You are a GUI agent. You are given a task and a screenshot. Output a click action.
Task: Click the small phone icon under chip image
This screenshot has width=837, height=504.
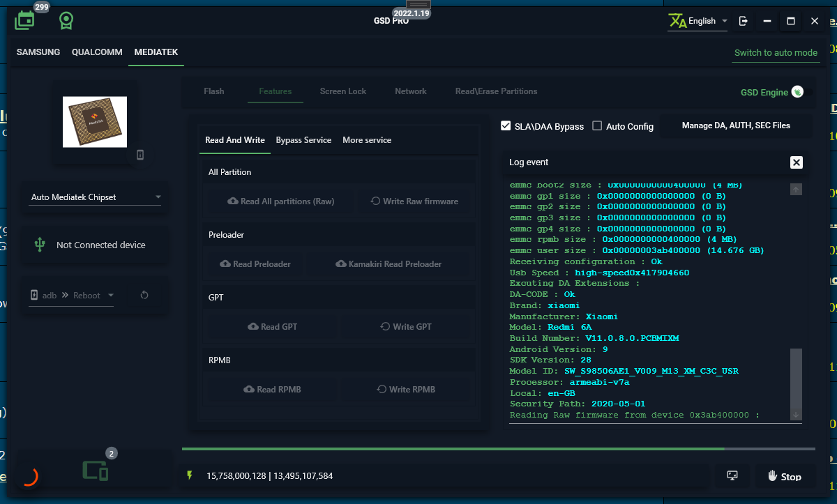coord(140,155)
